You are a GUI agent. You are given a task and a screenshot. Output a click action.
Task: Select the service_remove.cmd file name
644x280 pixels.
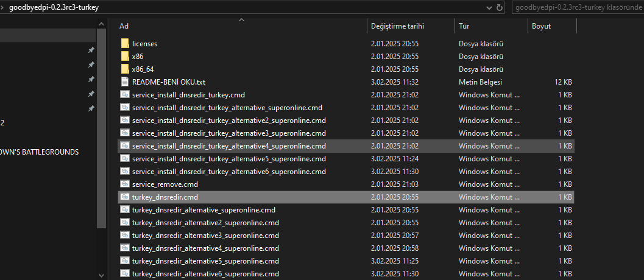click(x=165, y=184)
